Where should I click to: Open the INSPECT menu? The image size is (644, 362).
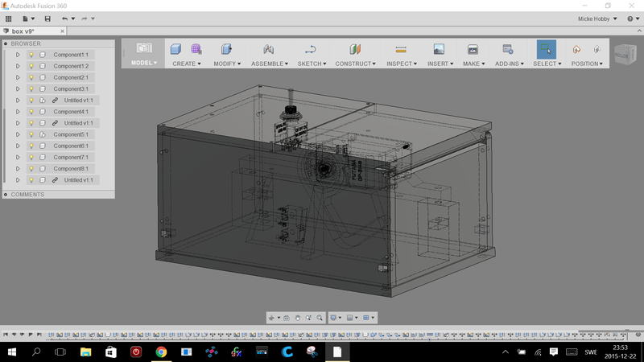pos(401,64)
